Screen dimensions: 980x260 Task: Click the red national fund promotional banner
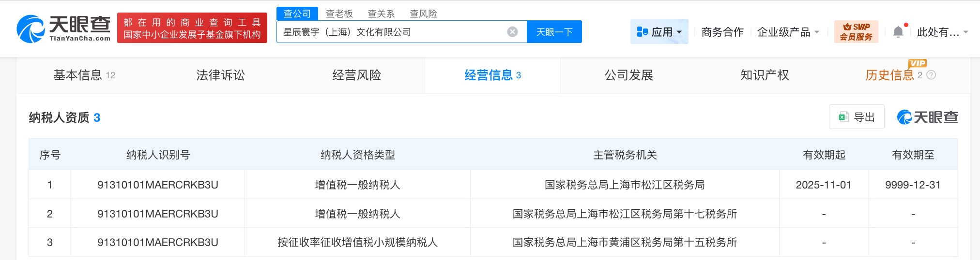[x=192, y=29]
